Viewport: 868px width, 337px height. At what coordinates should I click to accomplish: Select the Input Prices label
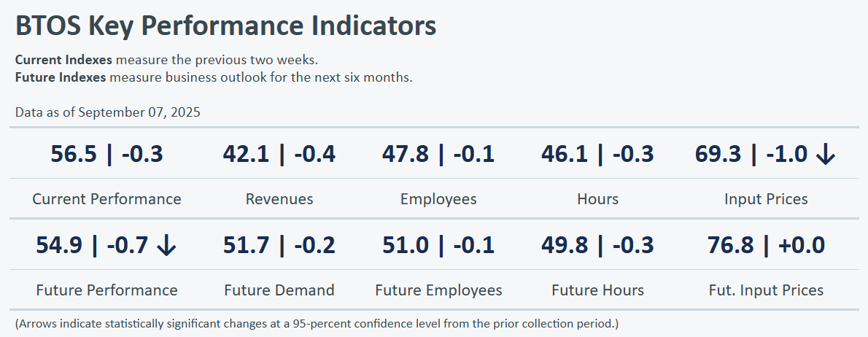(766, 199)
